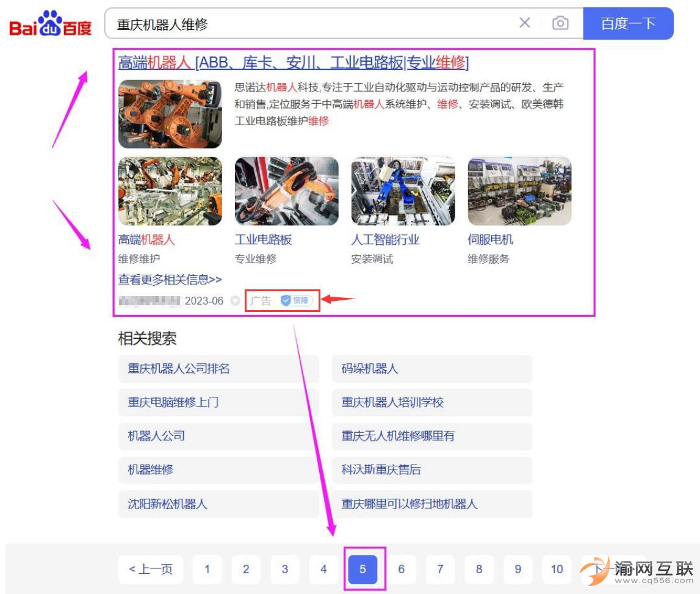The width and height of the screenshot is (700, 594).
Task: Click the 保障 shield badge
Action: pyautogui.click(x=296, y=300)
